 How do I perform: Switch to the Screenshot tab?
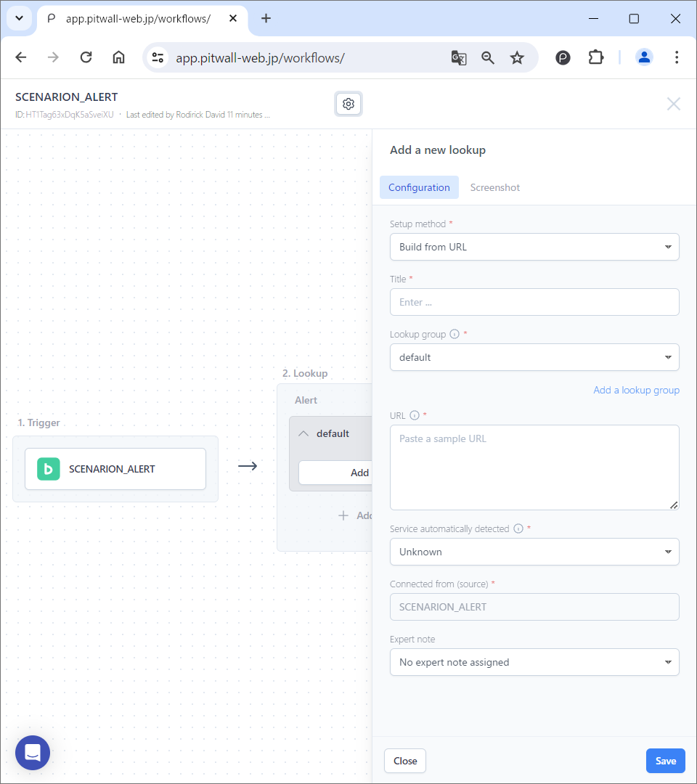click(494, 187)
